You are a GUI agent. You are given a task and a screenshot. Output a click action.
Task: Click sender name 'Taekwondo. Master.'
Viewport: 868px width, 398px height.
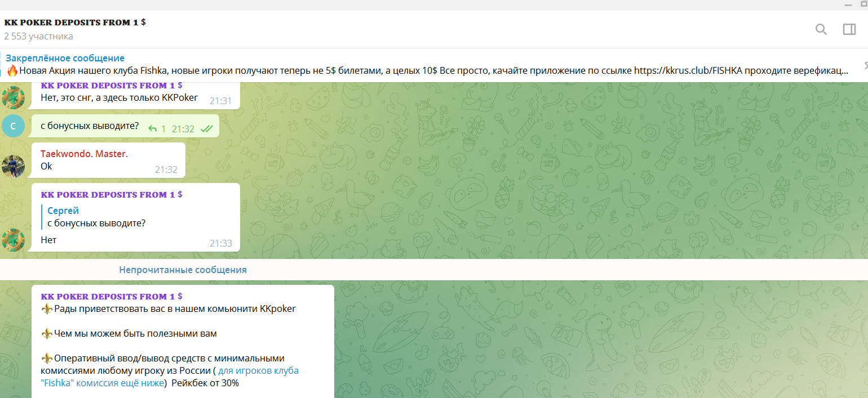[84, 154]
